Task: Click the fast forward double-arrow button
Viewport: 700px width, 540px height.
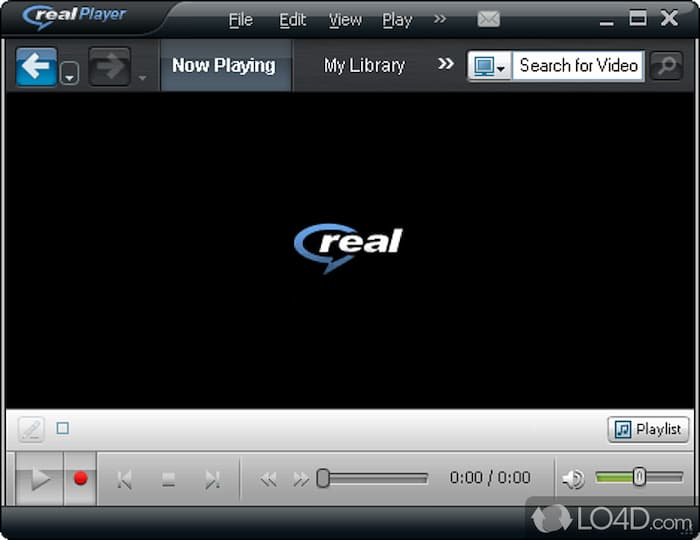Action: tap(300, 480)
